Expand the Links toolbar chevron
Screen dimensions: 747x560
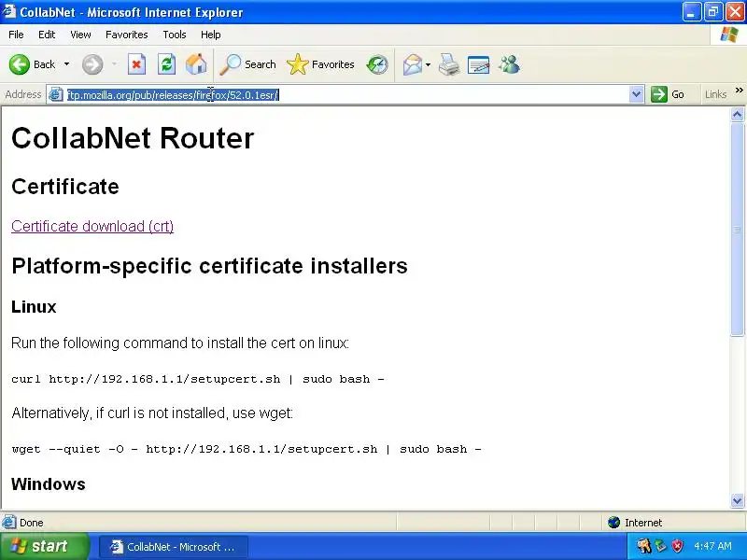(739, 91)
